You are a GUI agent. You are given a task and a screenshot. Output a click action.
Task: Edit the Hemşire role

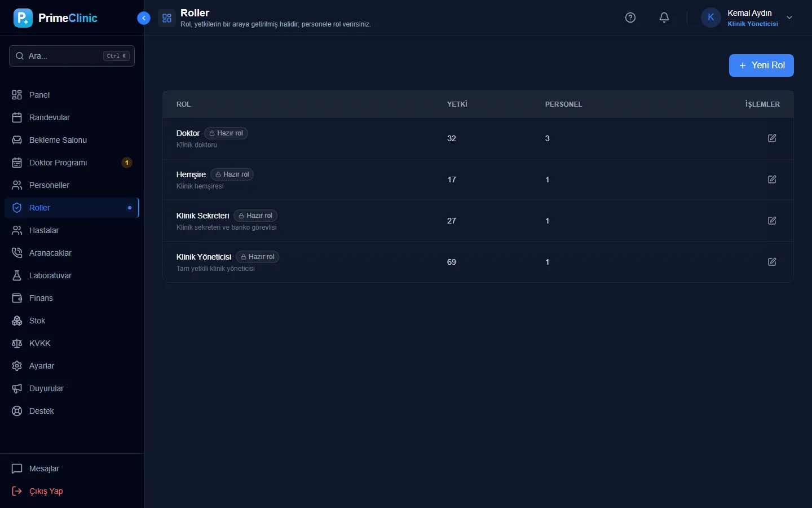(x=772, y=179)
